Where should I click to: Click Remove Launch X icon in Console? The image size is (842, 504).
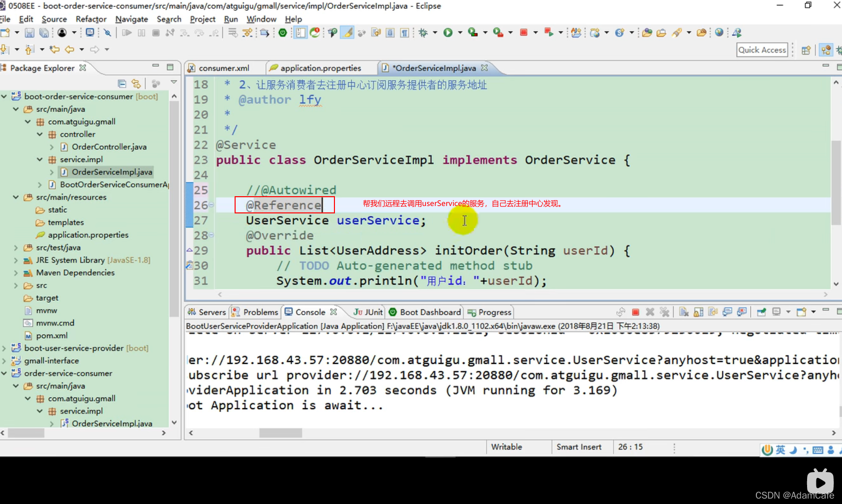click(x=650, y=312)
